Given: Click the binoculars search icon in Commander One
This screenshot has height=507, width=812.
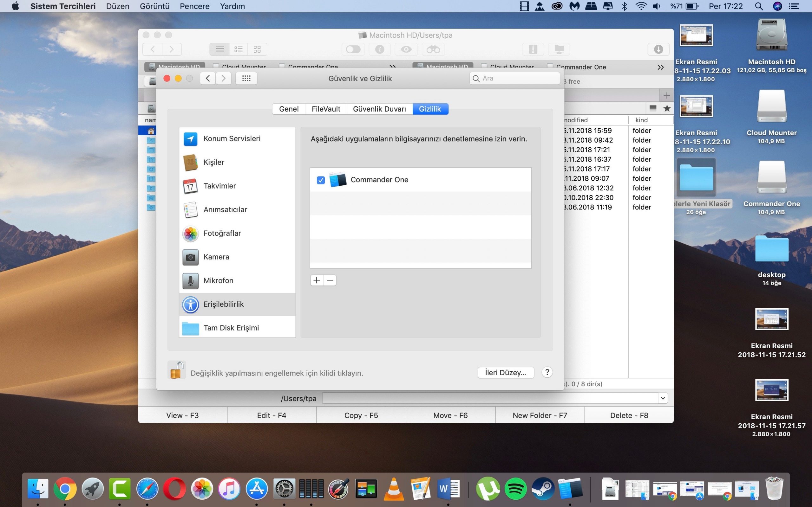Looking at the screenshot, I should [x=433, y=50].
